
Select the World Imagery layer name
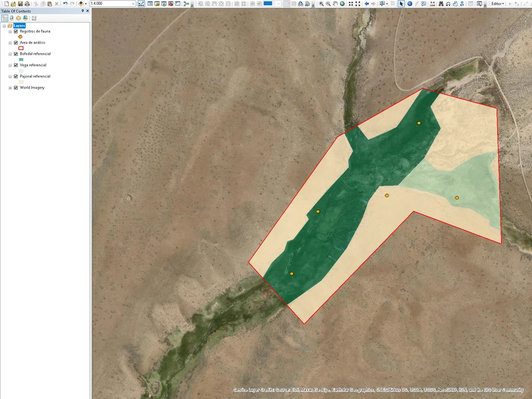point(32,88)
